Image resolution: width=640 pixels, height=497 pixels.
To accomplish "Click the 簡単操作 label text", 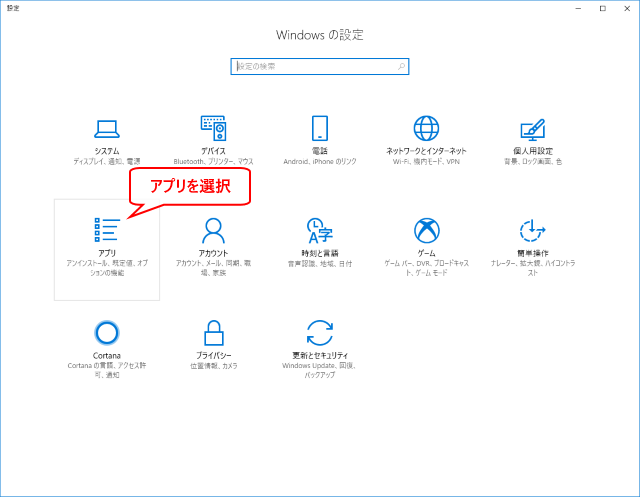I will tap(533, 253).
